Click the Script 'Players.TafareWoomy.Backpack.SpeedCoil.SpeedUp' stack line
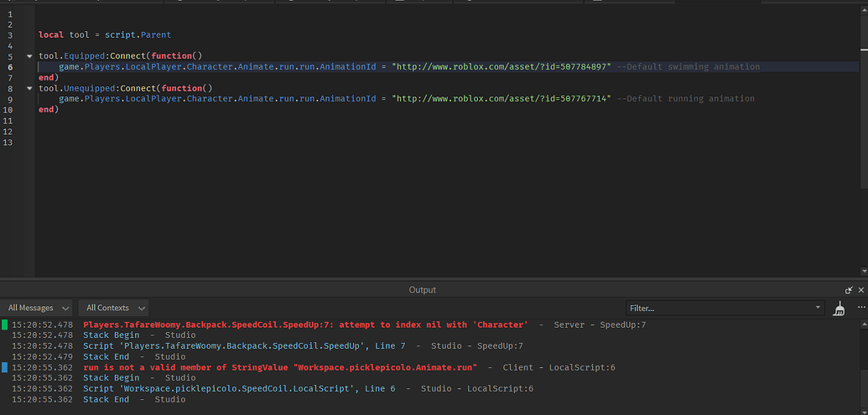 [x=244, y=345]
